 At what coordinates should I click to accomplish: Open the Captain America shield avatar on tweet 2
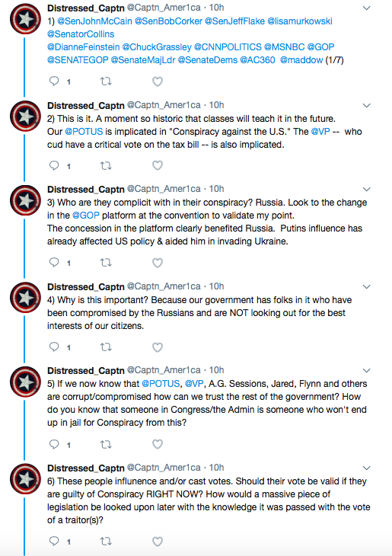coord(26,117)
